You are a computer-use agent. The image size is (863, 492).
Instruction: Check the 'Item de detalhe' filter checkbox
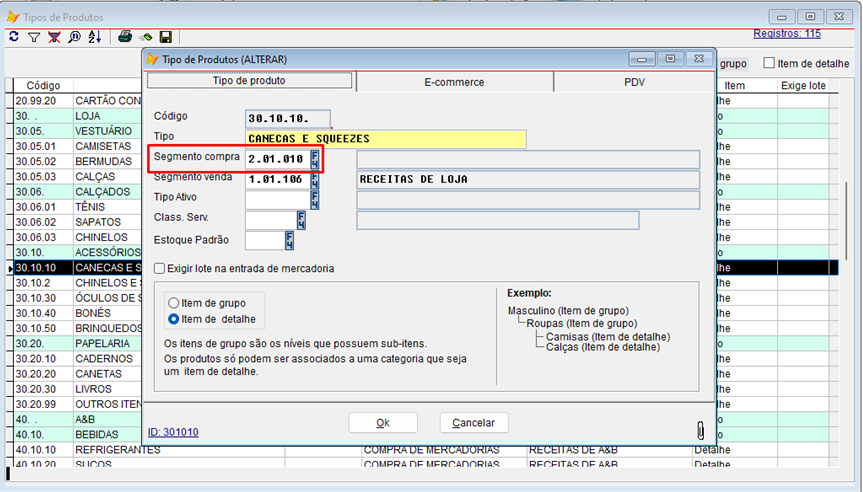coord(767,63)
